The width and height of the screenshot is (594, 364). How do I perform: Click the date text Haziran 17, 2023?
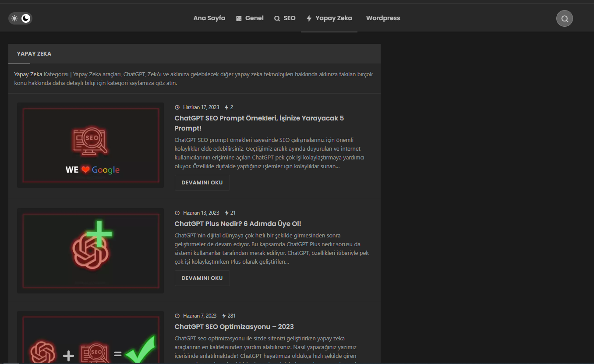[x=201, y=107]
